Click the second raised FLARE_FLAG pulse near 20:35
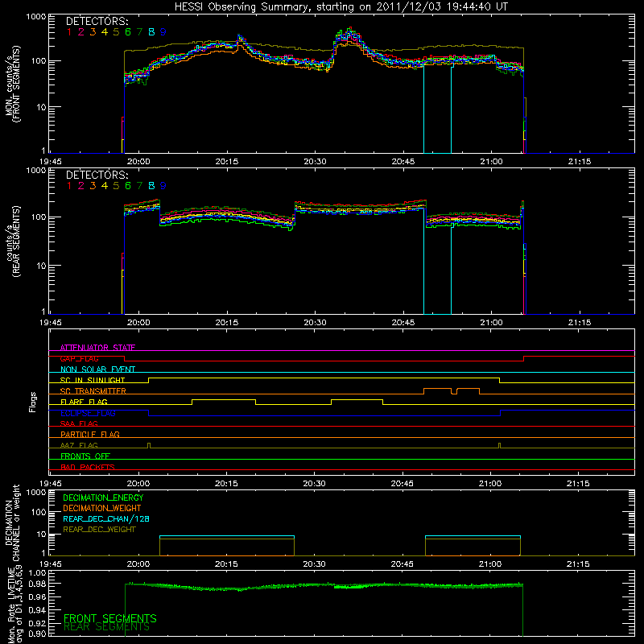Image resolution: width=644 pixels, height=644 pixels. tap(357, 402)
